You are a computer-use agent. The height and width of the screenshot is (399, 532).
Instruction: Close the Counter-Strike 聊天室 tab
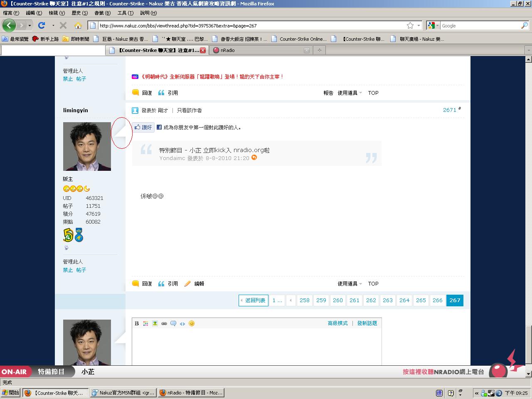tap(203, 50)
